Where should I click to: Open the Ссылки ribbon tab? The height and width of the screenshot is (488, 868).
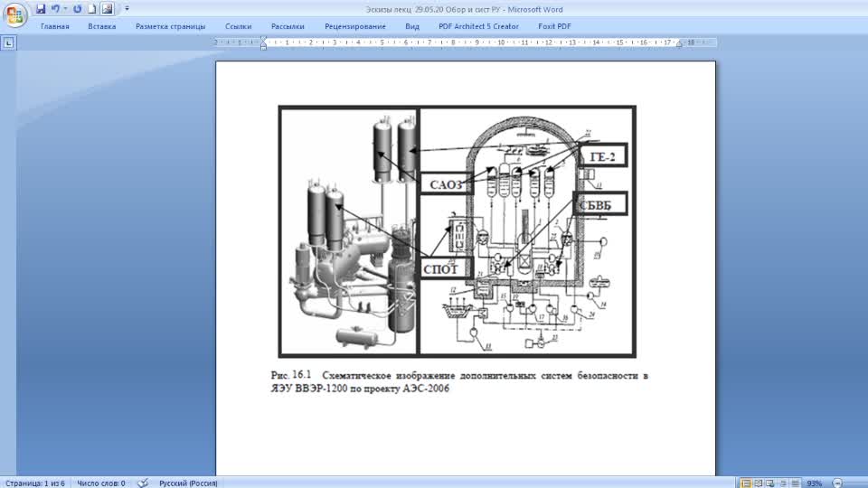238,26
